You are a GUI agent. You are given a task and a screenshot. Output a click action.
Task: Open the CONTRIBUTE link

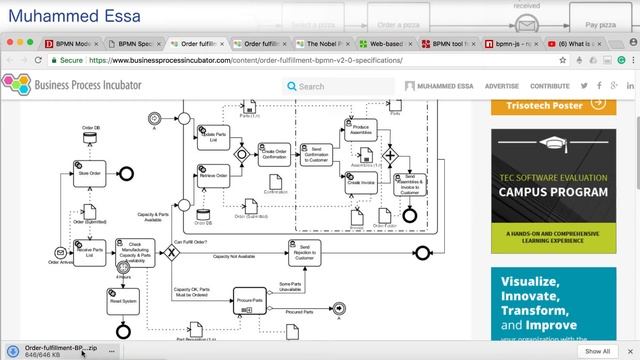pos(549,86)
